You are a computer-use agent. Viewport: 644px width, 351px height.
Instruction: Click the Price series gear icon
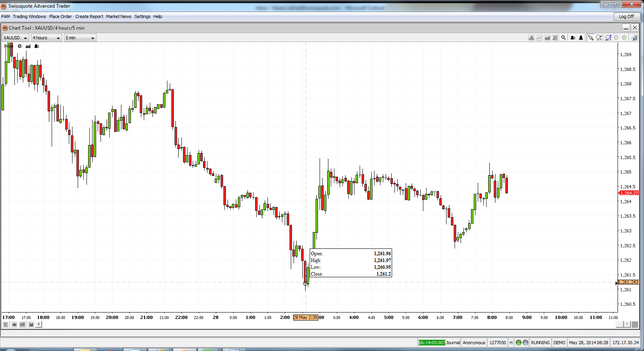pyautogui.click(x=19, y=46)
